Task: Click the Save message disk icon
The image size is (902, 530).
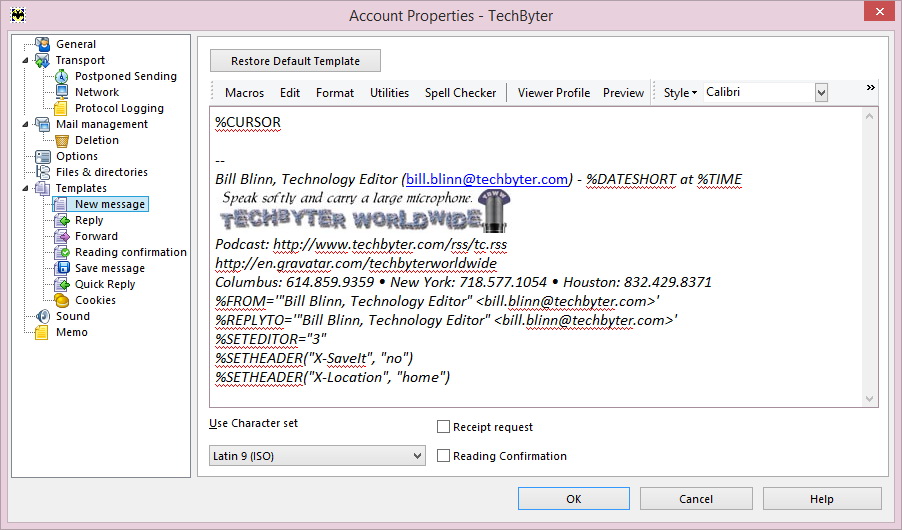Action: click(x=61, y=268)
